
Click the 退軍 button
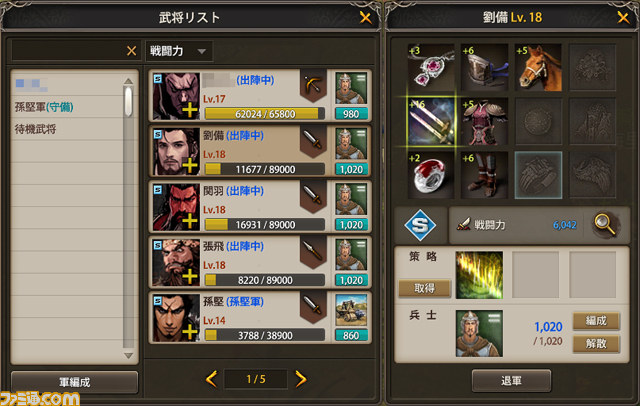(511, 381)
